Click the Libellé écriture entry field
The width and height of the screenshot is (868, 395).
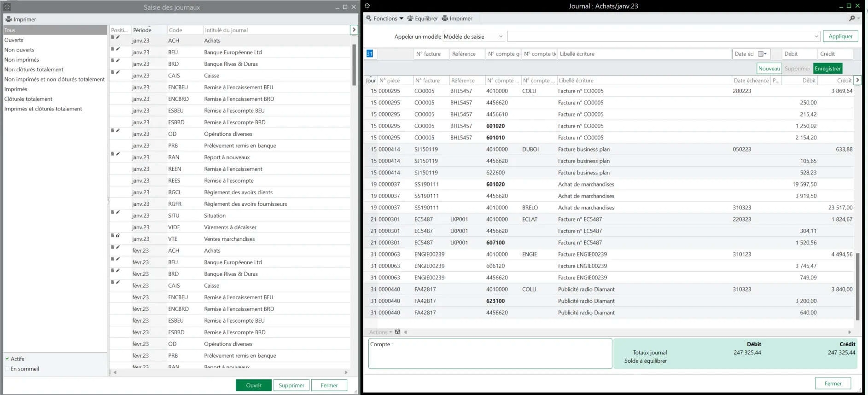click(x=645, y=54)
